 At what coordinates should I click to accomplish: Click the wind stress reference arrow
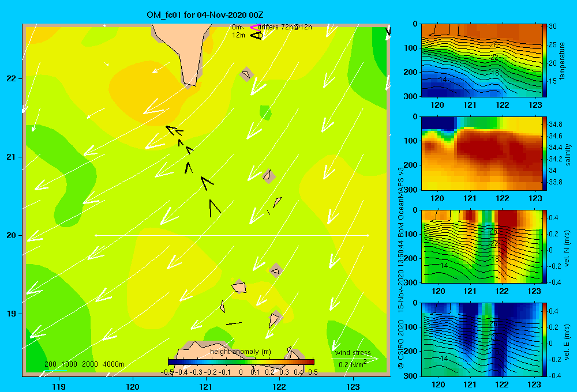(355, 359)
